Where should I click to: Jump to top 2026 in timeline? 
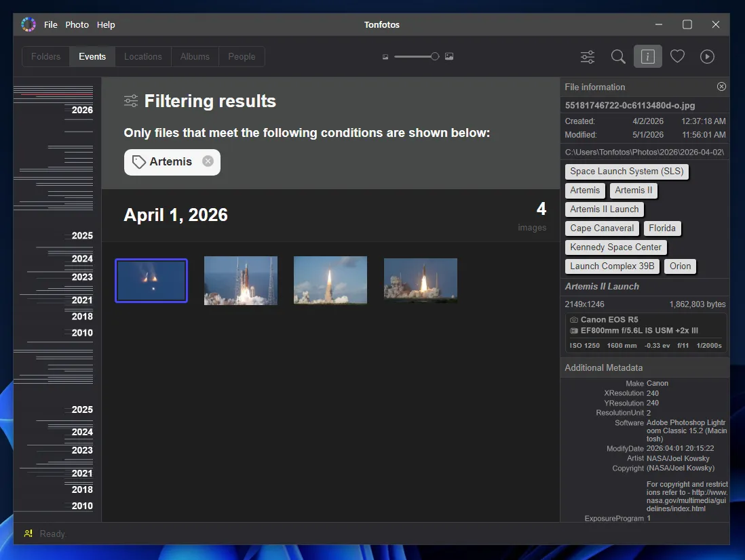click(x=82, y=110)
